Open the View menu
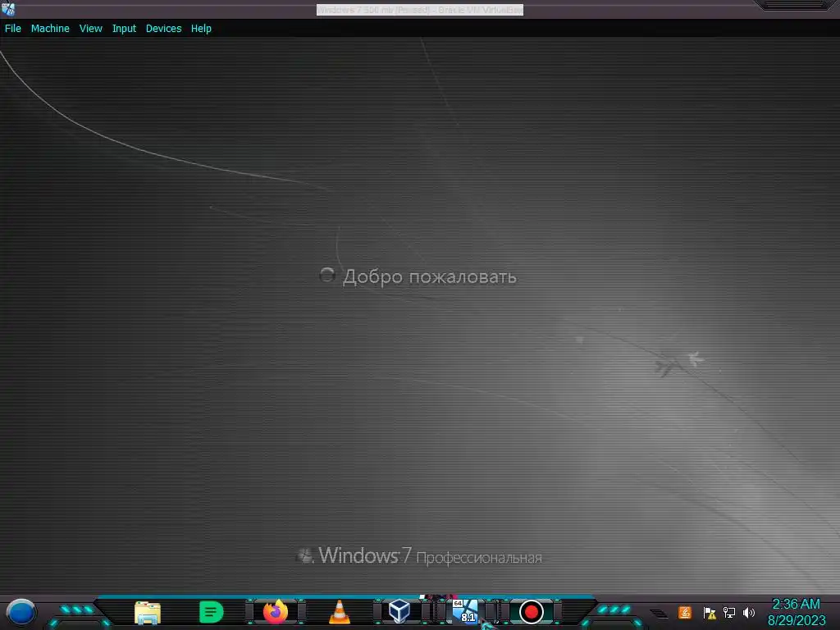The width and height of the screenshot is (840, 630). [x=90, y=29]
